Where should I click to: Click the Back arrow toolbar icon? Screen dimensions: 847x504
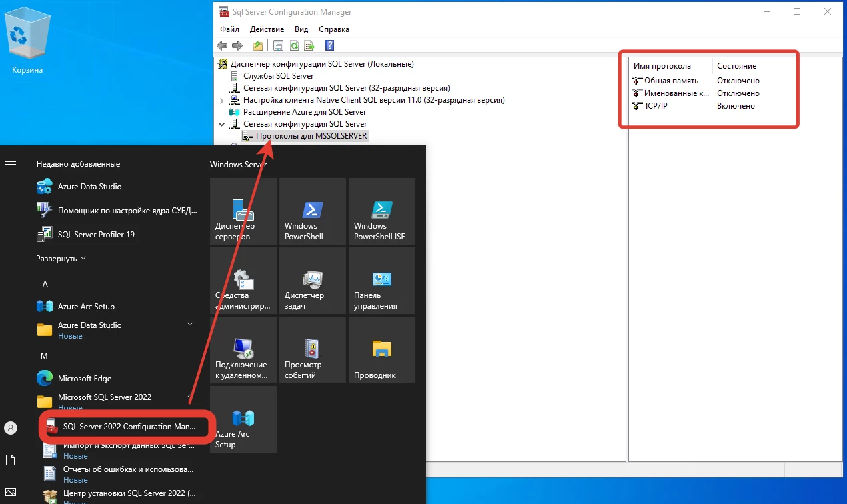point(222,46)
